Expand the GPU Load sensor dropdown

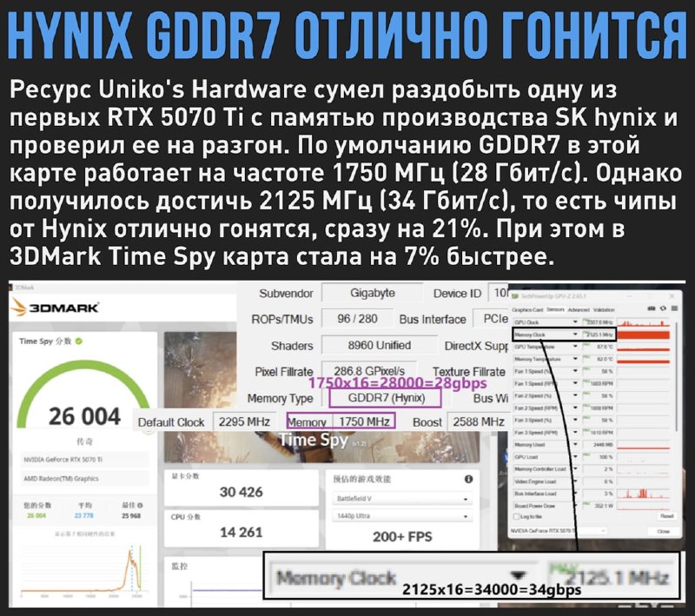pos(575,456)
